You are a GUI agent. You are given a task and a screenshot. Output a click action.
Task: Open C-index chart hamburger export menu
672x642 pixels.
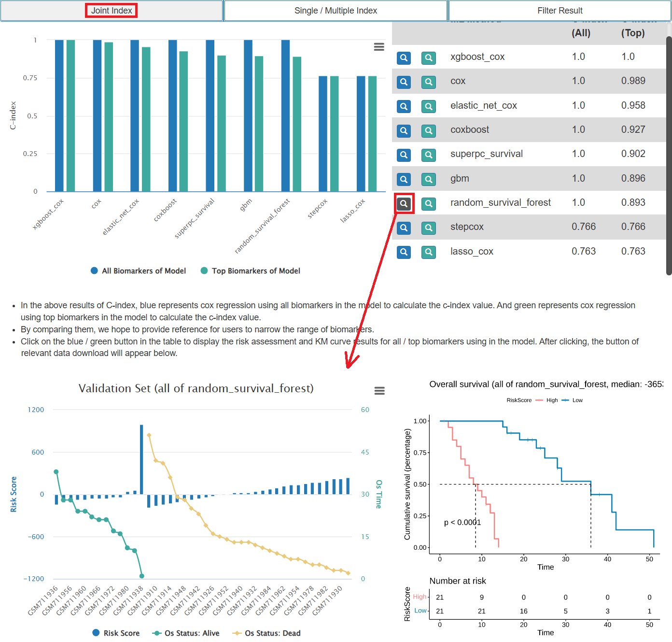379,47
